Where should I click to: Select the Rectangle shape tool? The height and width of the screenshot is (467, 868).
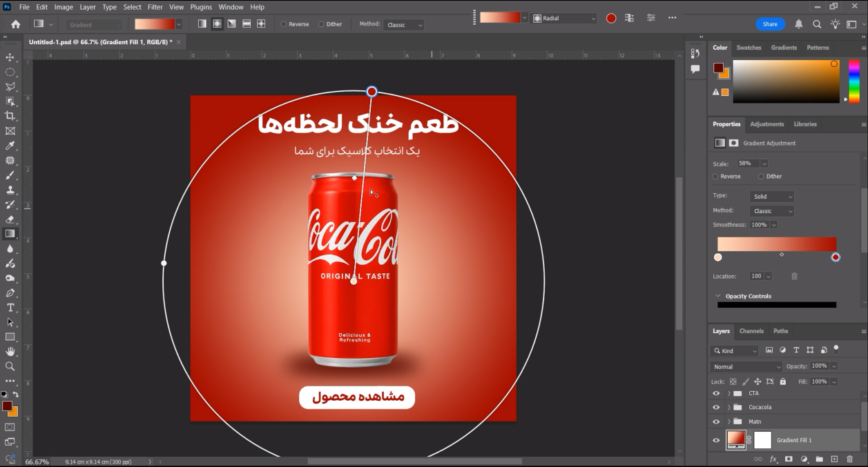(10, 337)
